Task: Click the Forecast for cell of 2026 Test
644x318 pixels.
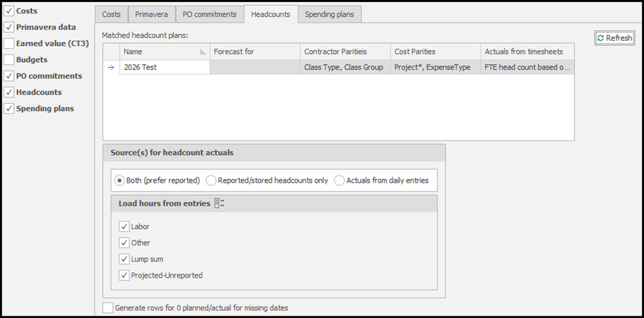Action: point(255,67)
